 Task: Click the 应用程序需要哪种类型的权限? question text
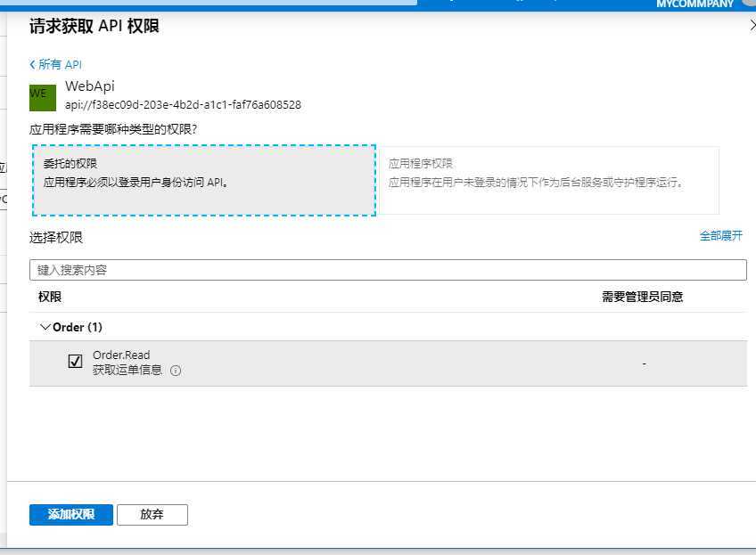tap(113, 129)
